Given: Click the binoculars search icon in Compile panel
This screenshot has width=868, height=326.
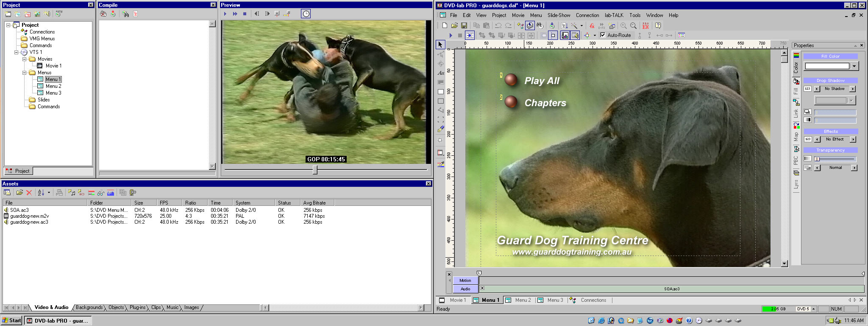Looking at the screenshot, I should point(126,14).
